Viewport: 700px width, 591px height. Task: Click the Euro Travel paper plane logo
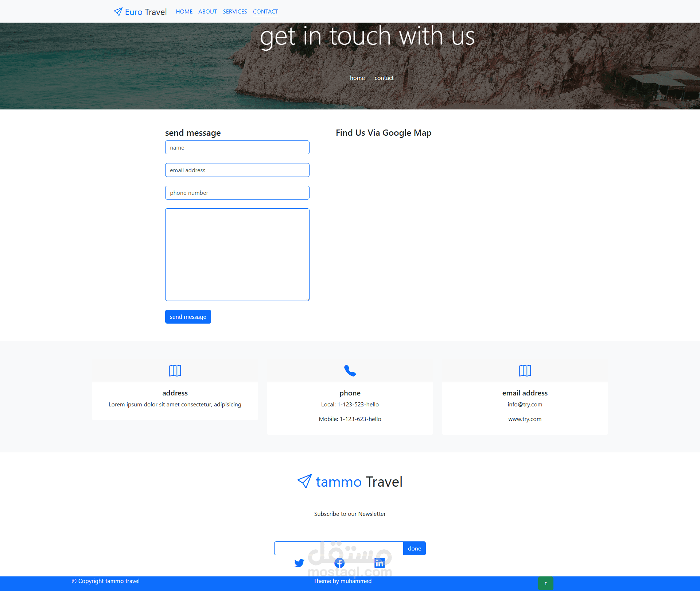click(x=118, y=12)
